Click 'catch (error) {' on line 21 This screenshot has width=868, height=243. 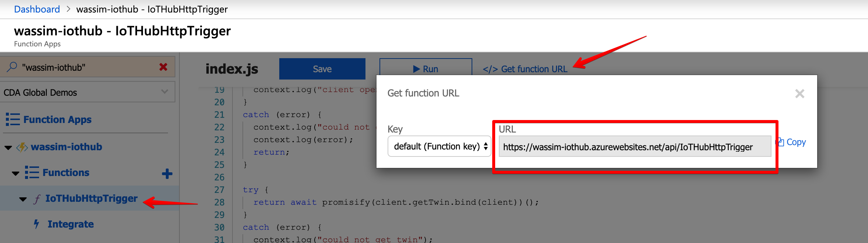pos(282,115)
